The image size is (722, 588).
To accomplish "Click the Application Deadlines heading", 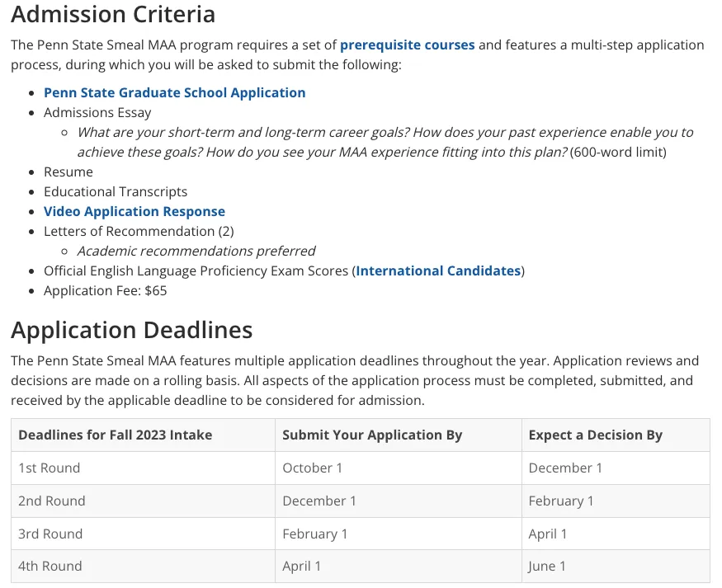I will [x=131, y=330].
